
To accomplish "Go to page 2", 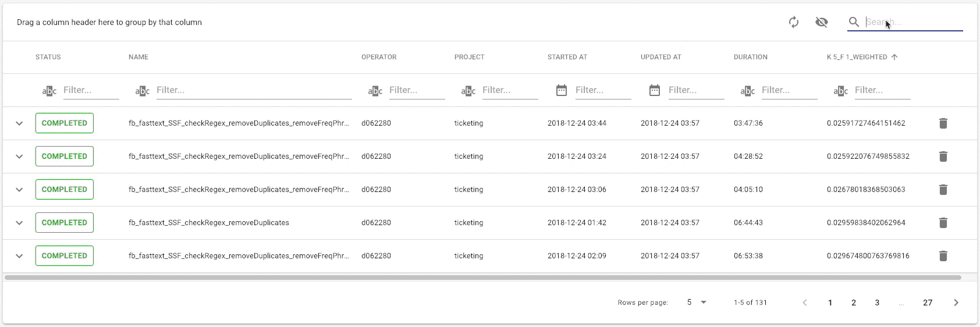I will (853, 303).
